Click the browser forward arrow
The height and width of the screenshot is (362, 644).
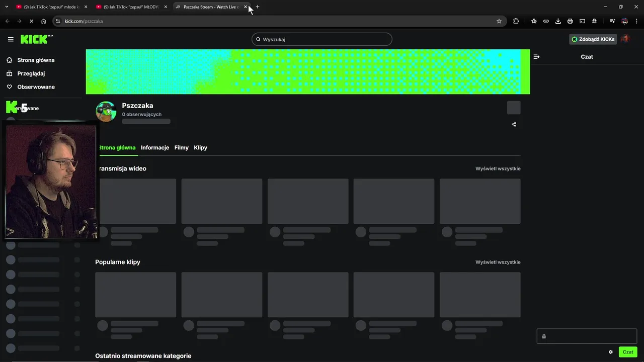[20, 21]
